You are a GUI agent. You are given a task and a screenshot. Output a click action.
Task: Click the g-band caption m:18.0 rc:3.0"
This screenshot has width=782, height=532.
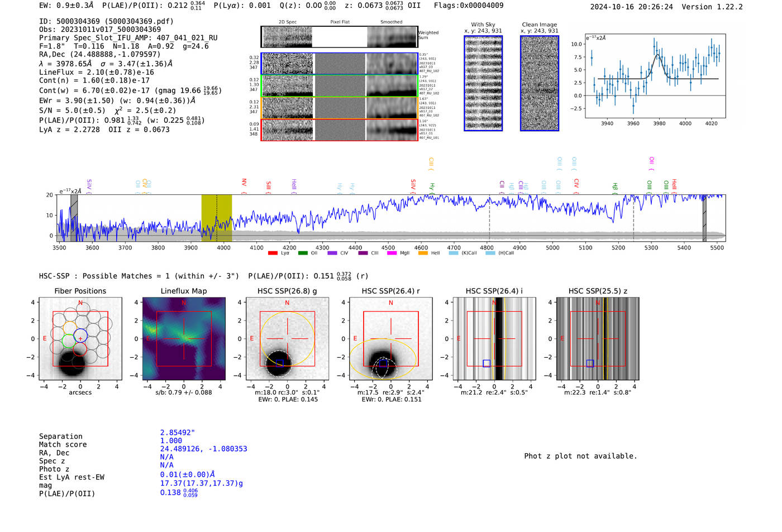tap(276, 392)
